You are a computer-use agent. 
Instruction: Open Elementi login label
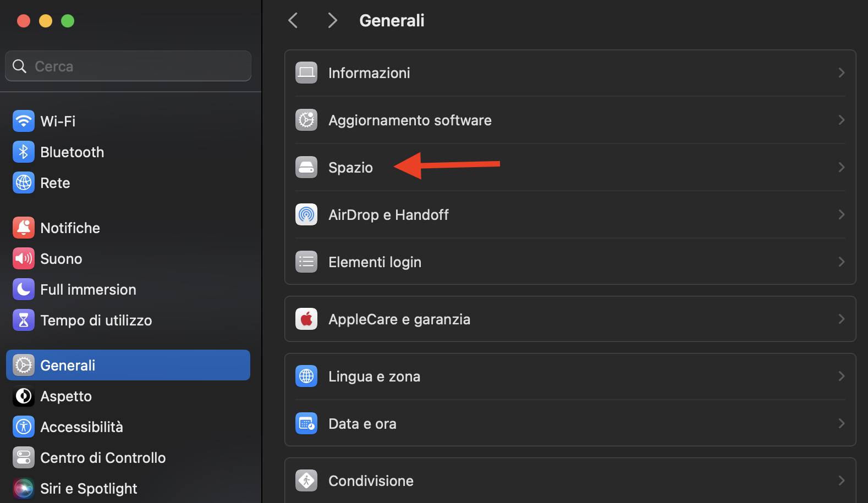[x=375, y=262]
